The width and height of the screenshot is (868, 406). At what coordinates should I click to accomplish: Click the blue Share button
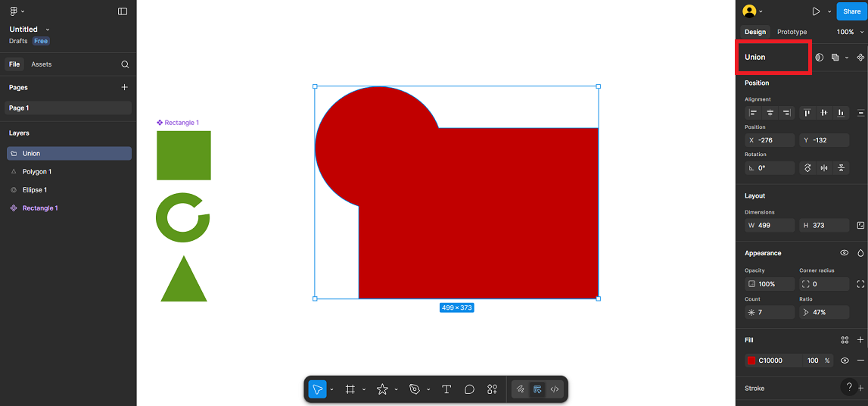851,11
